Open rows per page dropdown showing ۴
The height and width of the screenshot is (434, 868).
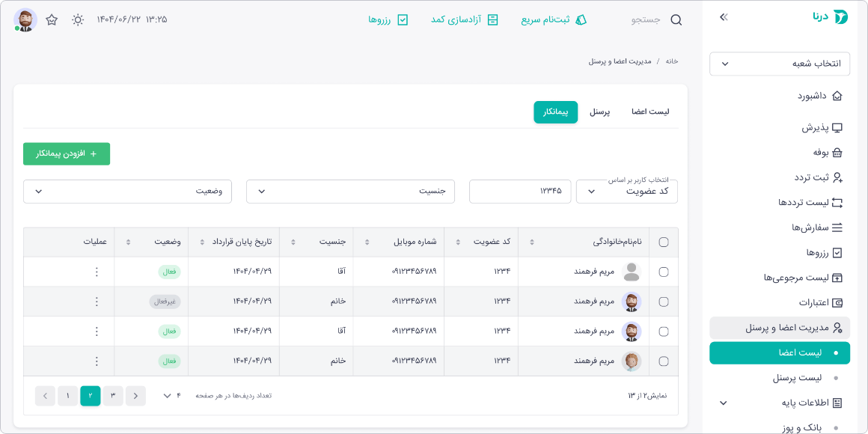[171, 396]
